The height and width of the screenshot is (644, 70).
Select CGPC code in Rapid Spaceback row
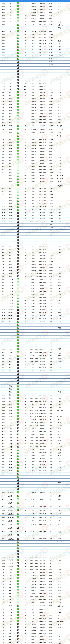[x=60, y=499]
